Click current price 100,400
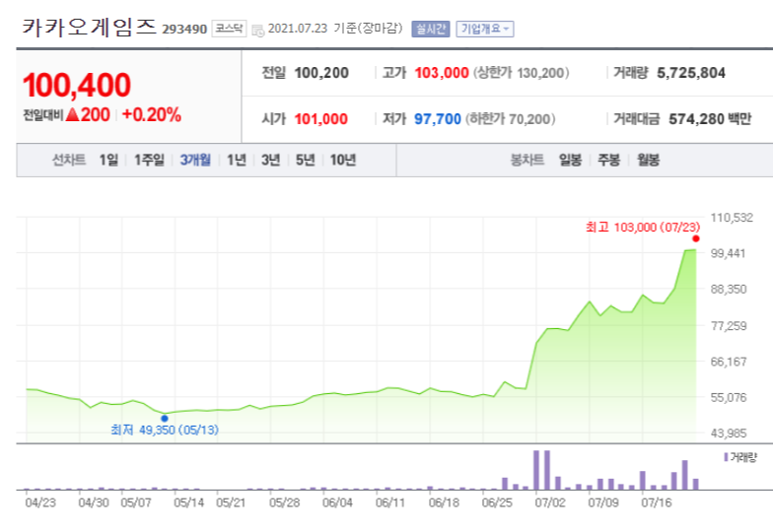Viewport: 773px width, 532px height. 77,85
